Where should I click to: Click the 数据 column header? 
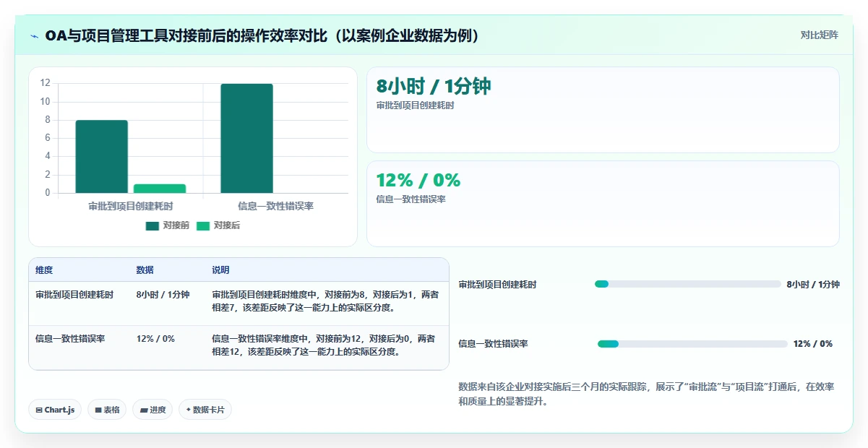145,270
